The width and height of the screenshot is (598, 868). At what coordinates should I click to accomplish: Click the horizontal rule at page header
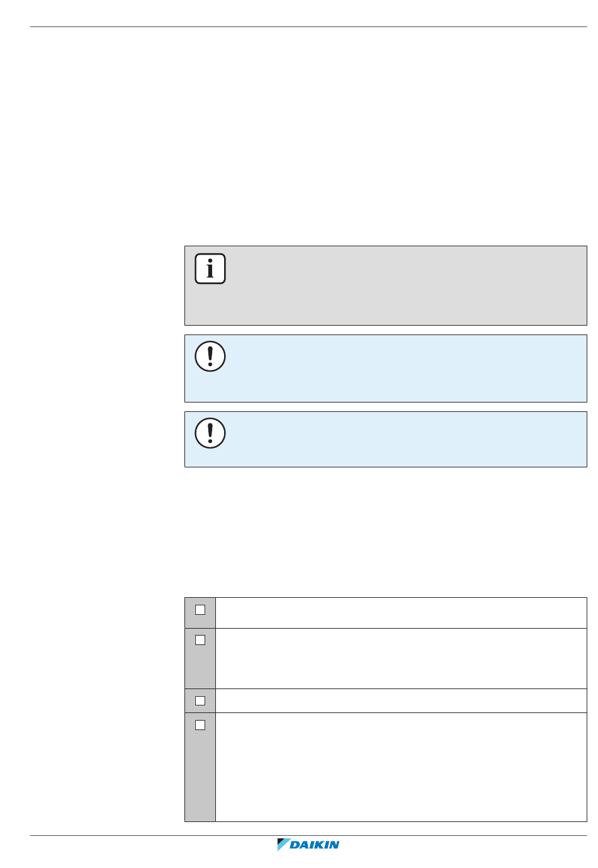308,26
